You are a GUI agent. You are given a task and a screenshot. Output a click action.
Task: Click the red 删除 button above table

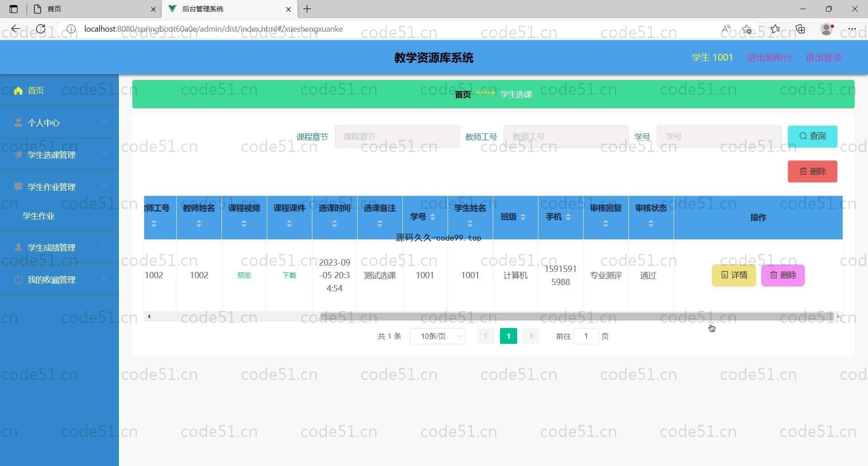click(812, 171)
